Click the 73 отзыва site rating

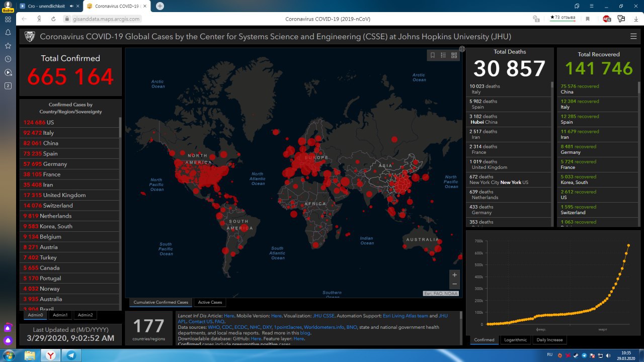(562, 18)
